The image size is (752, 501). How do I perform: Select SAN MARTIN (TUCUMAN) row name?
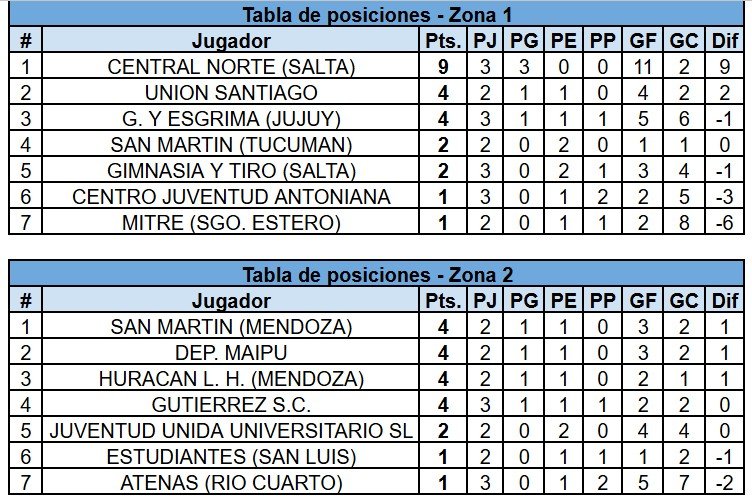click(x=231, y=144)
